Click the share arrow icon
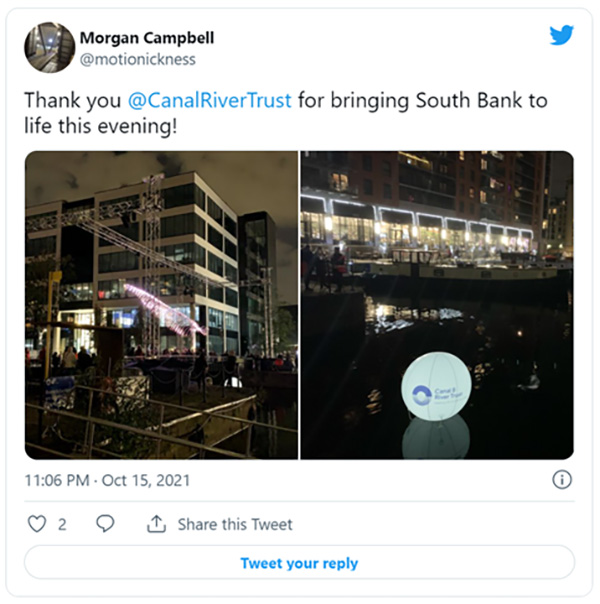This screenshot has height=604, width=600. [x=156, y=524]
